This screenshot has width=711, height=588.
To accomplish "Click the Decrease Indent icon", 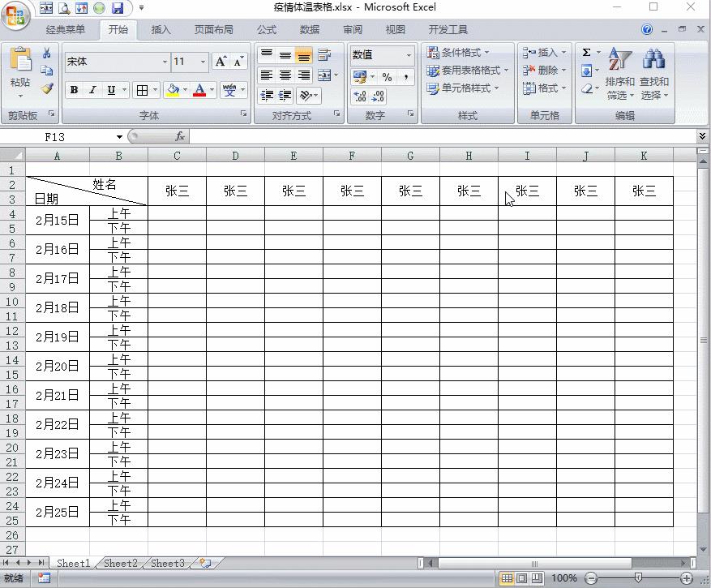I will tap(267, 95).
